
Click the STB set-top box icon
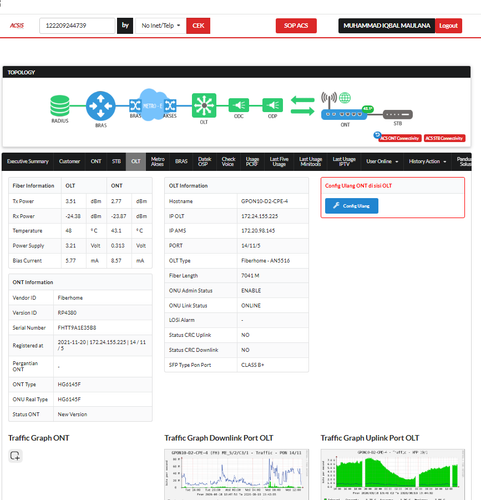[x=398, y=114]
